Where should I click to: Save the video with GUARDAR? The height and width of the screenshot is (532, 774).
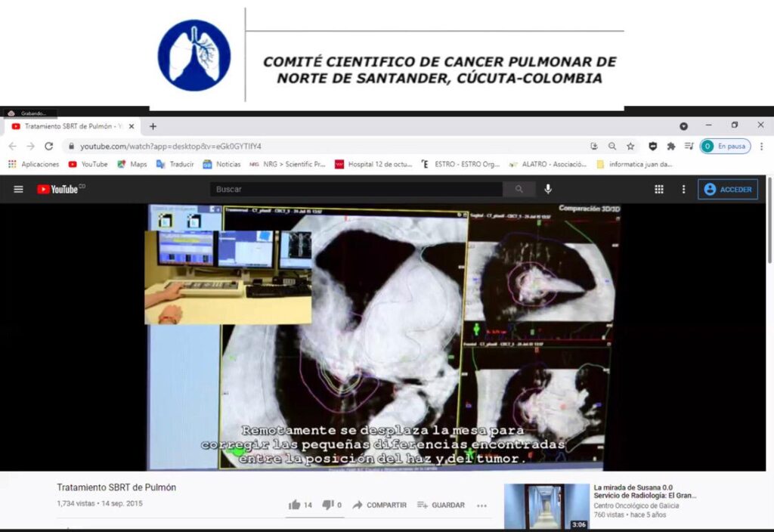441,505
